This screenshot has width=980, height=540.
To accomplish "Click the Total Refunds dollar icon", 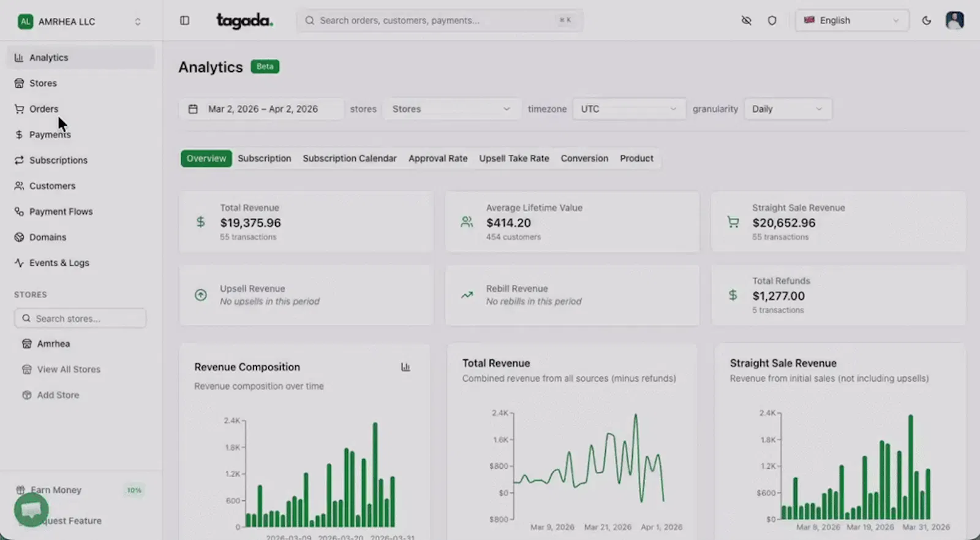I will (733, 295).
